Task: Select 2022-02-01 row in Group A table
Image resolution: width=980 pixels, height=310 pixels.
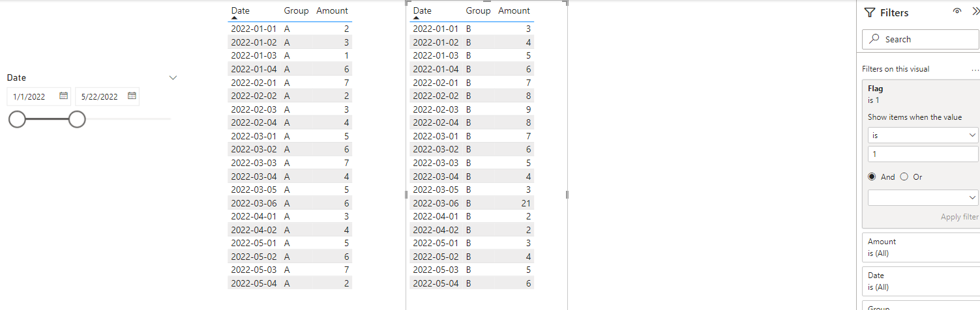Action: pos(290,83)
